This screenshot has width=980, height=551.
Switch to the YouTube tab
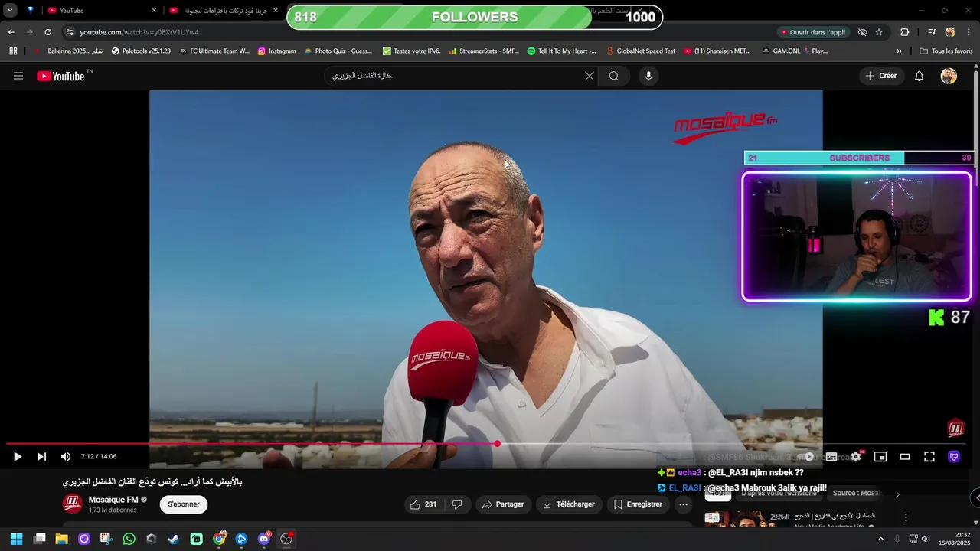pyautogui.click(x=100, y=11)
